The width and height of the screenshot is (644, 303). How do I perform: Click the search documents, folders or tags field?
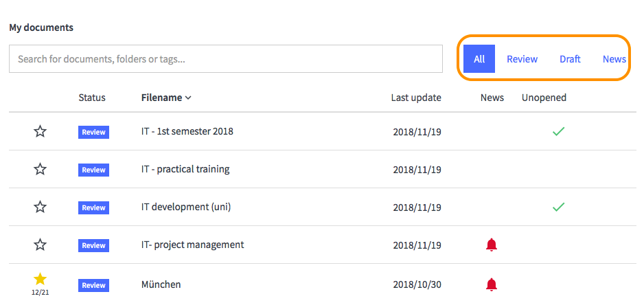[x=226, y=59]
